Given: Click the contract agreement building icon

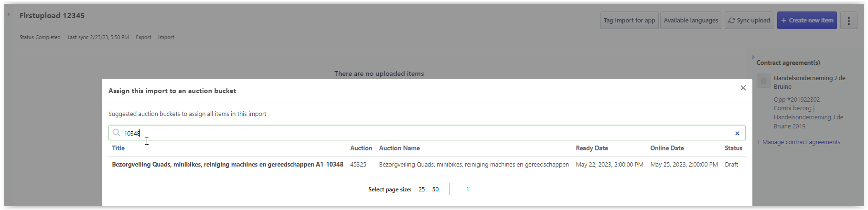Looking at the screenshot, I should [763, 81].
